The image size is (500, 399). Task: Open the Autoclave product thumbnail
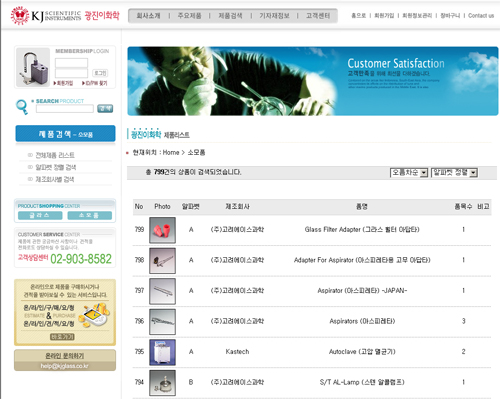point(162,352)
